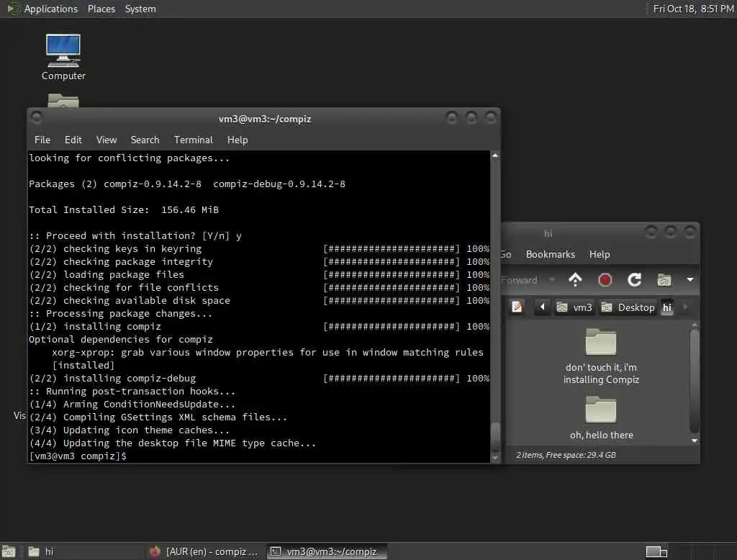Open Bookmarks menu in hi file manager
737x560 pixels.
551,254
